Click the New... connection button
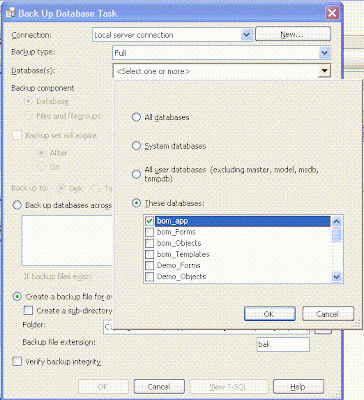 (293, 34)
